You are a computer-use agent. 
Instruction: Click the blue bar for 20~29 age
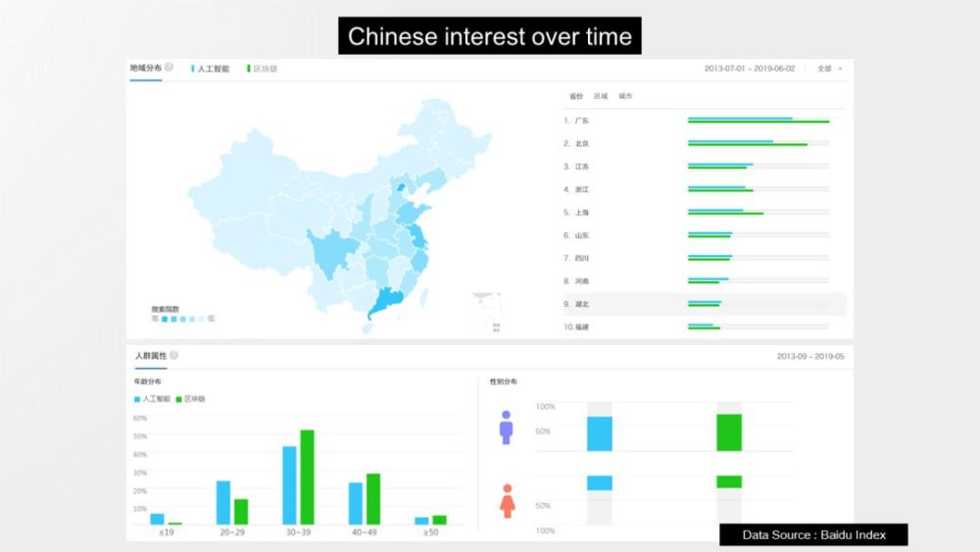tap(223, 503)
